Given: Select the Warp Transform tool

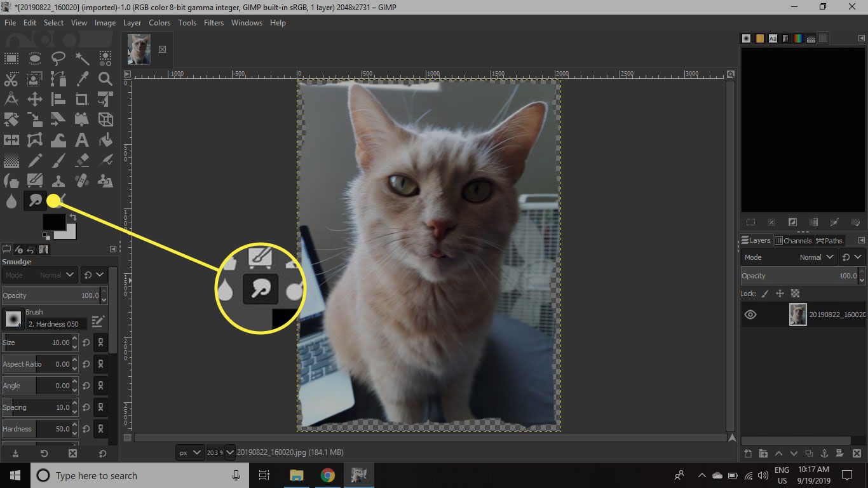Looking at the screenshot, I should coord(58,139).
